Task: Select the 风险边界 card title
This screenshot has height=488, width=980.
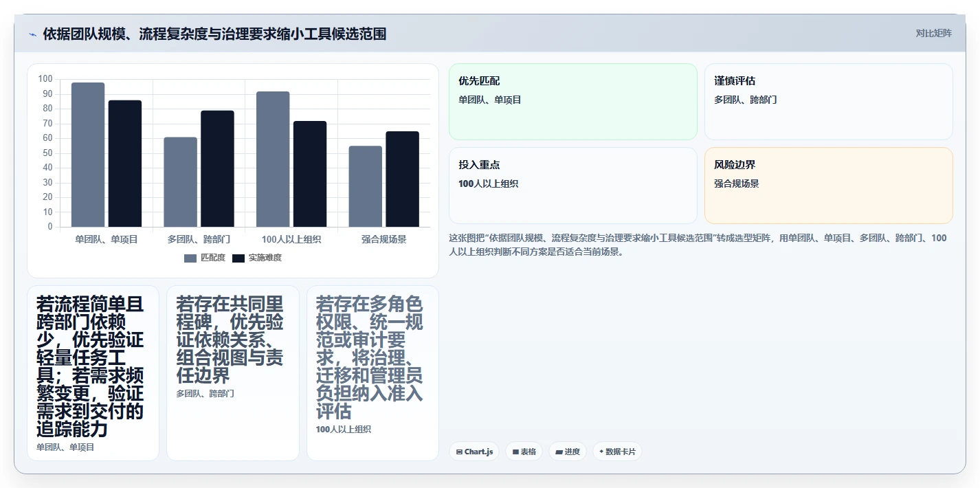Action: point(735,165)
